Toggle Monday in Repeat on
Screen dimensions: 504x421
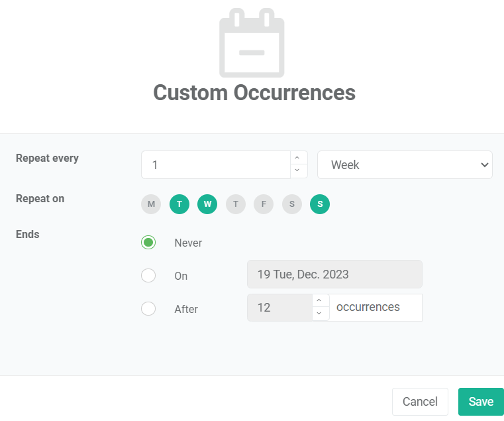click(x=151, y=204)
